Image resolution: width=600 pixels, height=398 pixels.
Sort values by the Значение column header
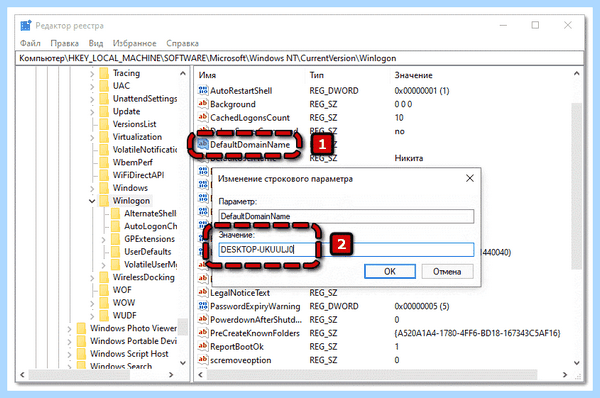pyautogui.click(x=413, y=75)
